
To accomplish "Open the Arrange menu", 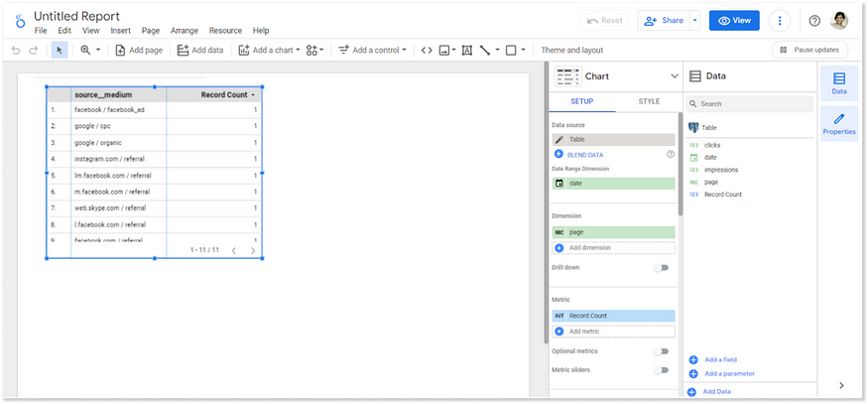I will click(x=184, y=31).
